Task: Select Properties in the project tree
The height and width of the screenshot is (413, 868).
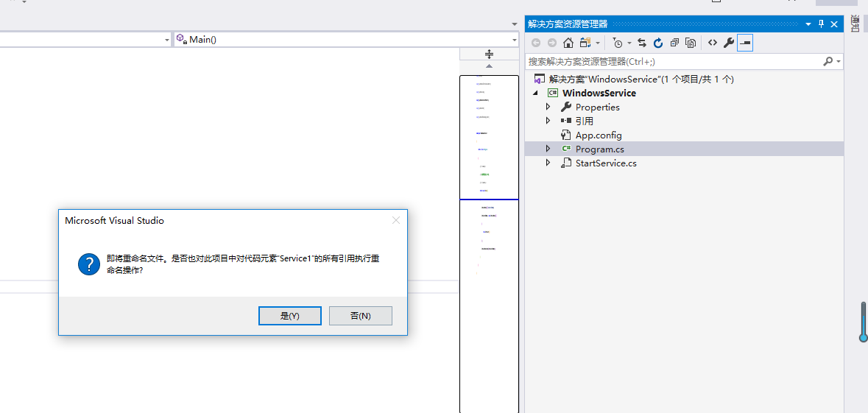Action: 597,107
